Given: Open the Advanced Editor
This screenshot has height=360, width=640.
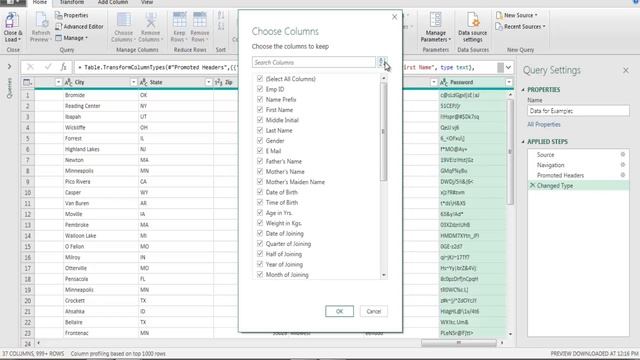Looking at the screenshot, I should [x=79, y=27].
